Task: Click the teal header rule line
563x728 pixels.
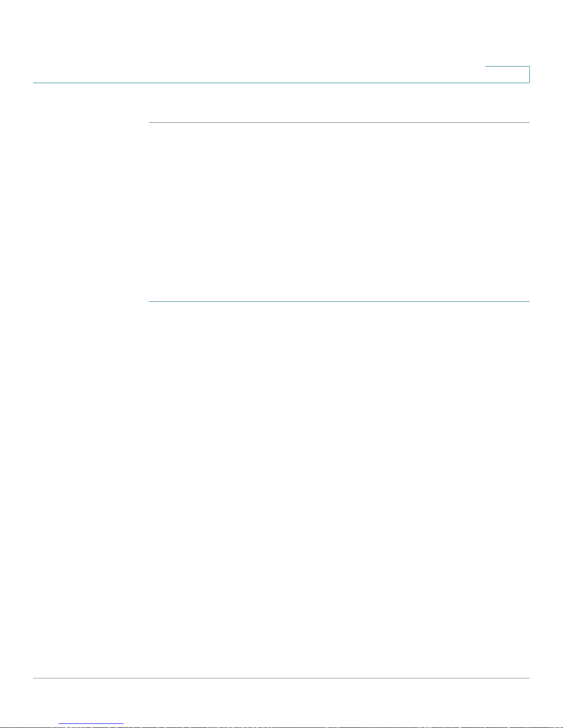Action: [x=281, y=83]
